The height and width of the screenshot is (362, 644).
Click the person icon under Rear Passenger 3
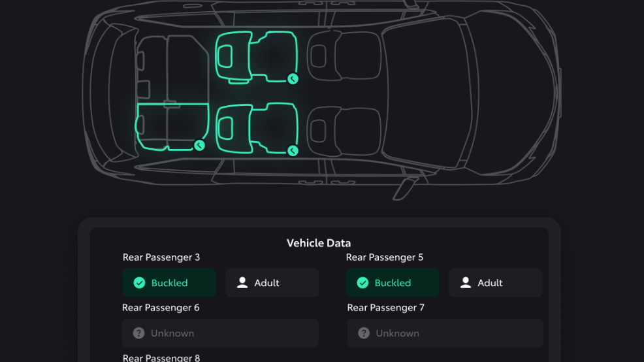pyautogui.click(x=242, y=283)
